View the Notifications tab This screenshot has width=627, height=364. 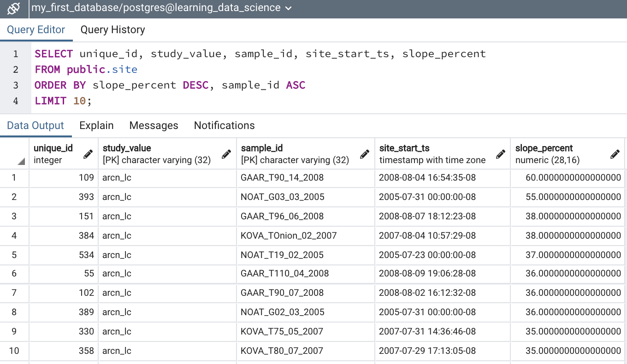click(224, 126)
